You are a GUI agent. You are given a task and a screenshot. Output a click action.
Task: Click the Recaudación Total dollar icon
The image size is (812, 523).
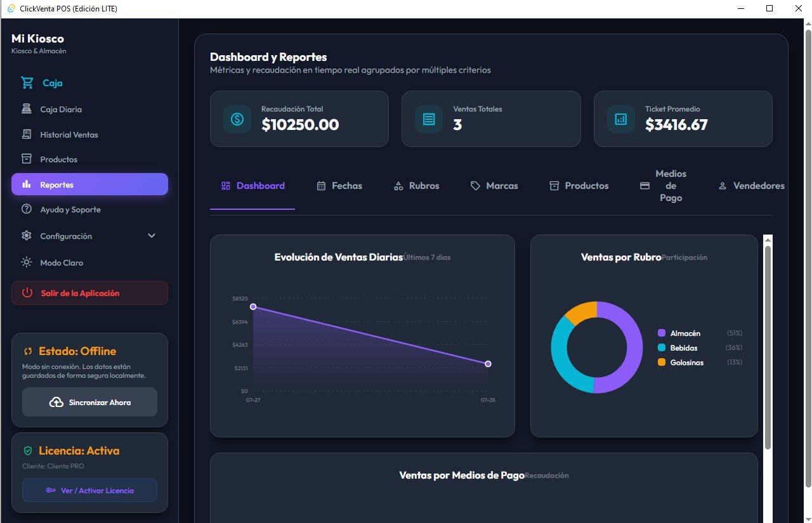coord(237,119)
